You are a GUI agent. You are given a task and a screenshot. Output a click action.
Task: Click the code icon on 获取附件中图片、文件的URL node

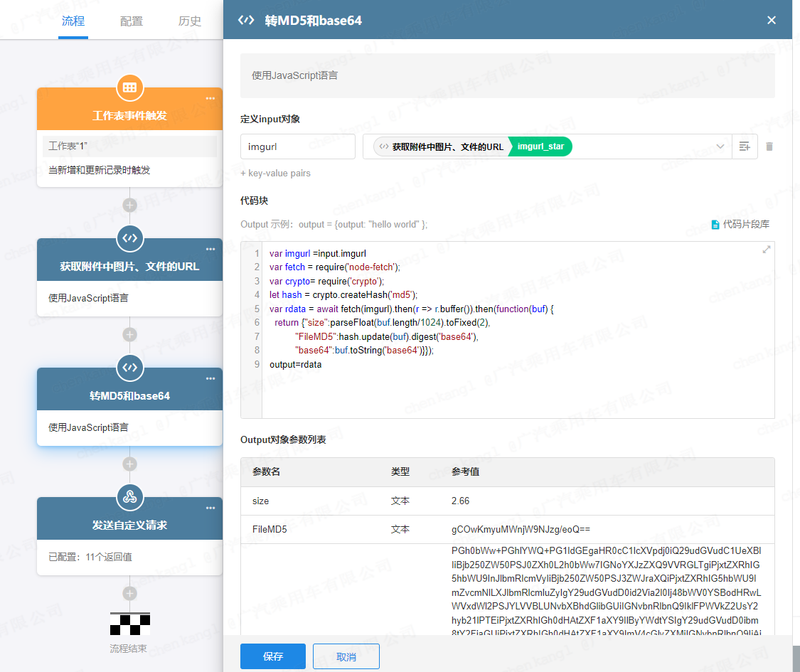tap(129, 238)
